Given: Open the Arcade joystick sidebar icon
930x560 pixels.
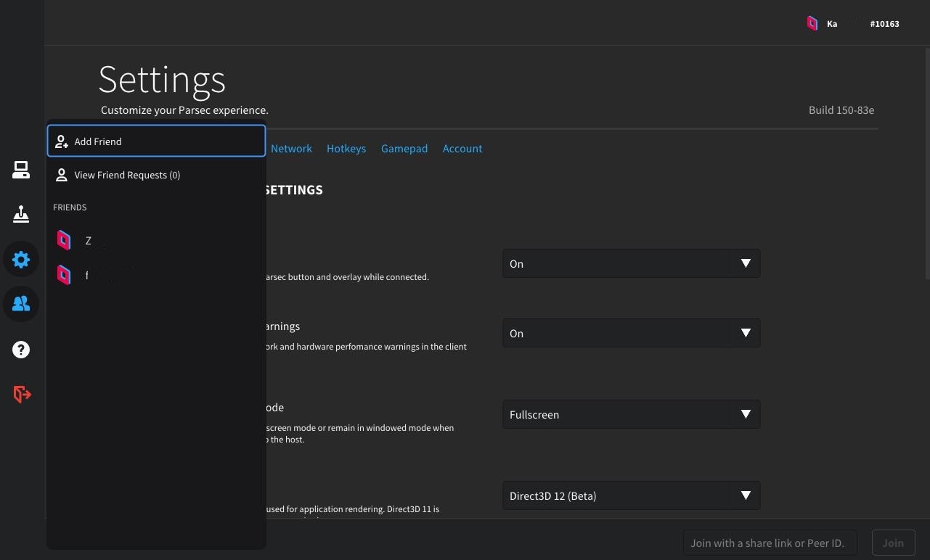Looking at the screenshot, I should [x=21, y=215].
